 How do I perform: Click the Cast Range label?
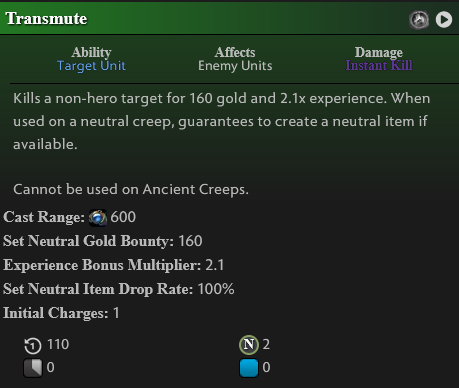[44, 217]
